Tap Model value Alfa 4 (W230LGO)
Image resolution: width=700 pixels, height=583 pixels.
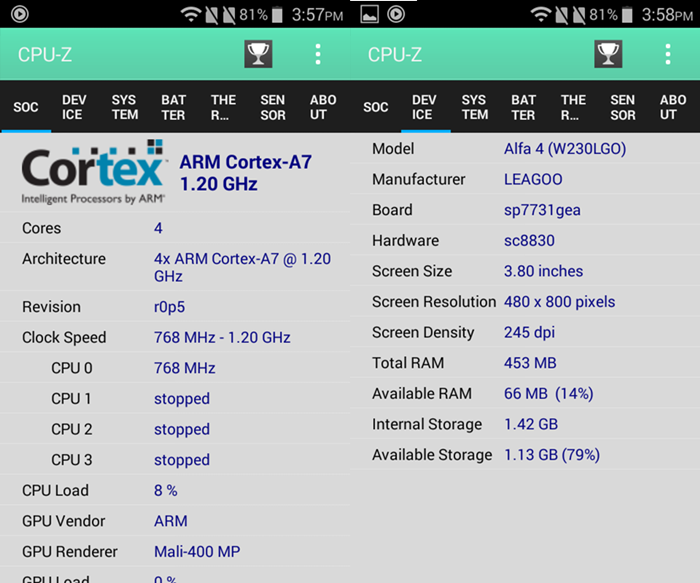pyautogui.click(x=565, y=149)
